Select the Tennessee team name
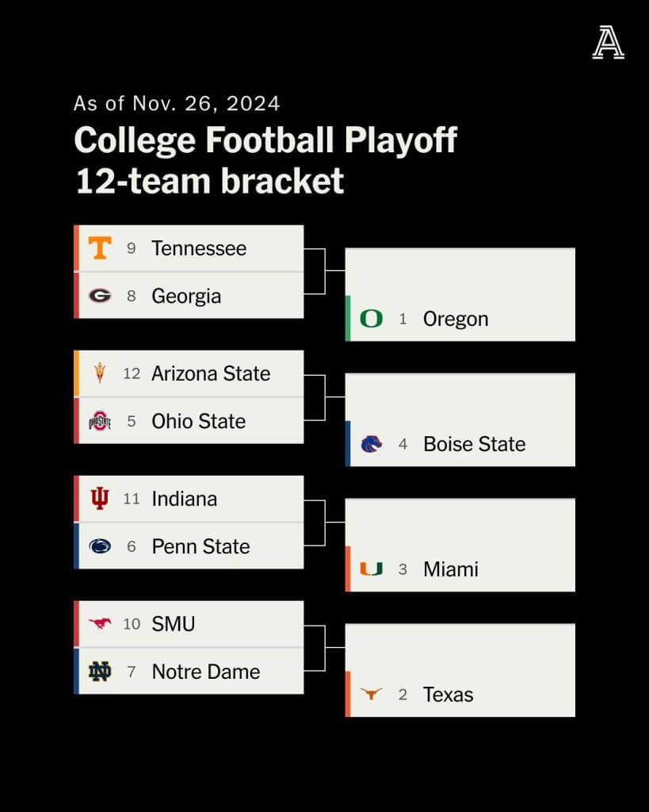Image resolution: width=649 pixels, height=812 pixels. click(199, 248)
